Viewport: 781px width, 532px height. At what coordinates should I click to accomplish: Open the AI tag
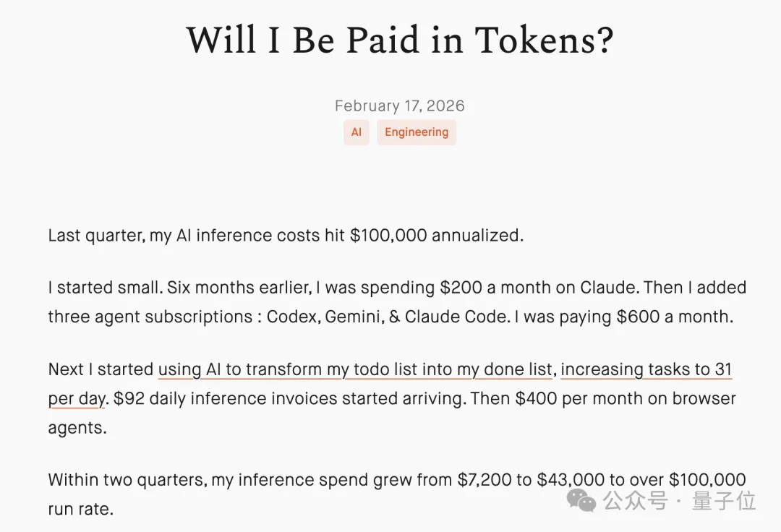(x=356, y=132)
